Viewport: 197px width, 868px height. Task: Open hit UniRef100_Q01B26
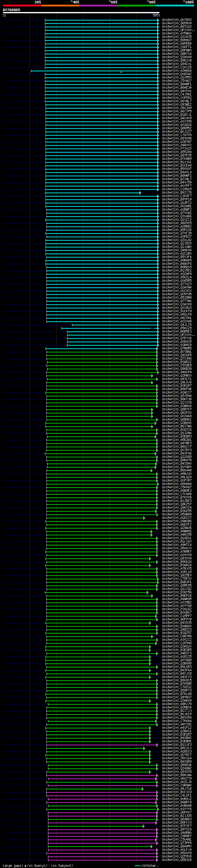pos(177,125)
